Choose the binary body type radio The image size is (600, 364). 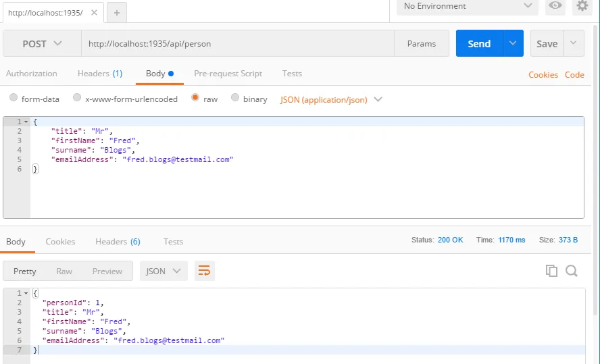[235, 99]
